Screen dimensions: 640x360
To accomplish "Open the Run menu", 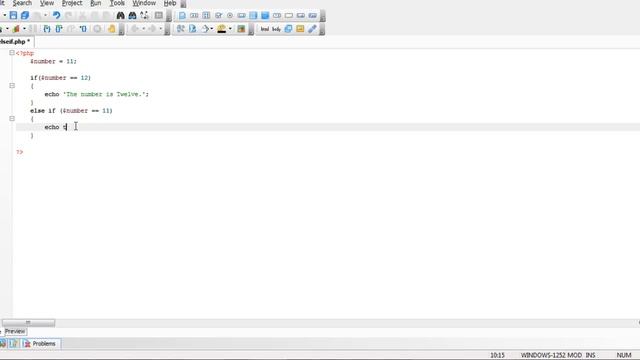I will pos(96,3).
